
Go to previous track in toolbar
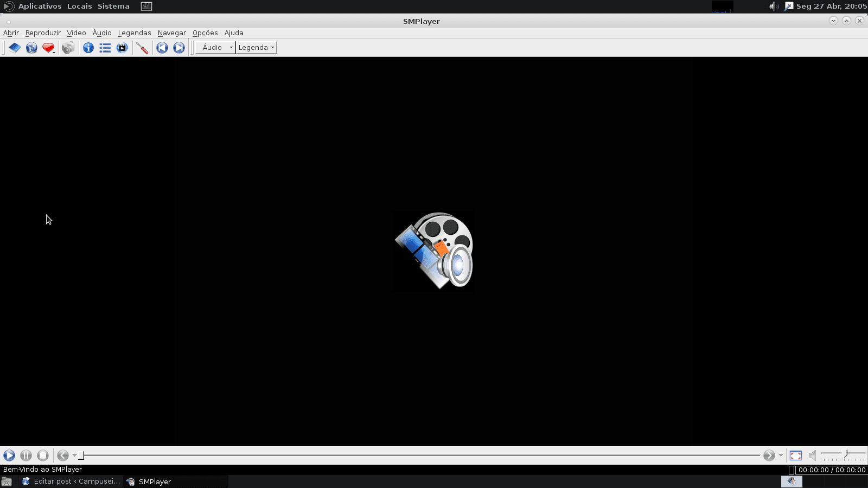coord(162,48)
